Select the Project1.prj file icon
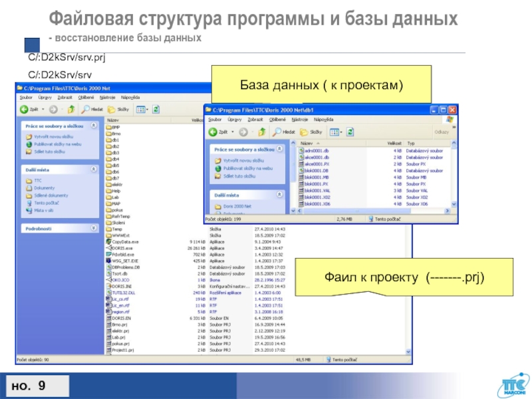This screenshot has width=532, height=399. [x=108, y=350]
